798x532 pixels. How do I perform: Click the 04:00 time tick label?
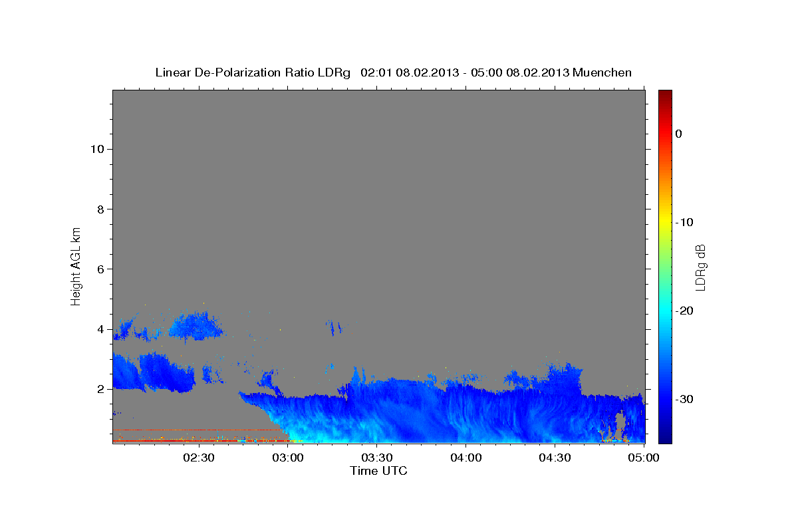(x=466, y=458)
